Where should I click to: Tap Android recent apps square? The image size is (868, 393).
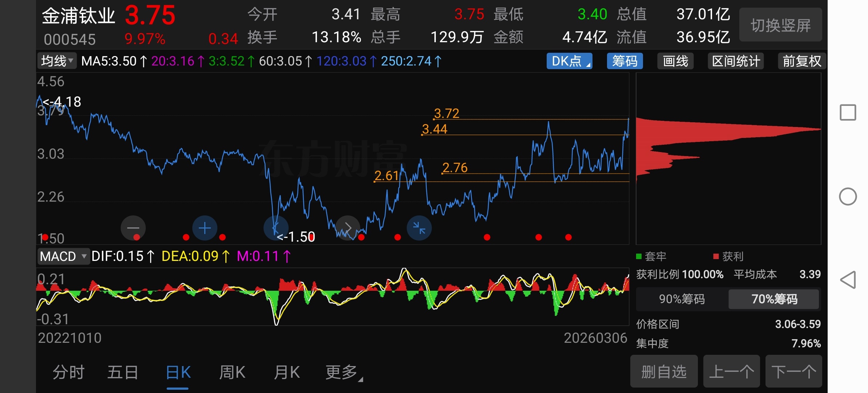point(848,112)
